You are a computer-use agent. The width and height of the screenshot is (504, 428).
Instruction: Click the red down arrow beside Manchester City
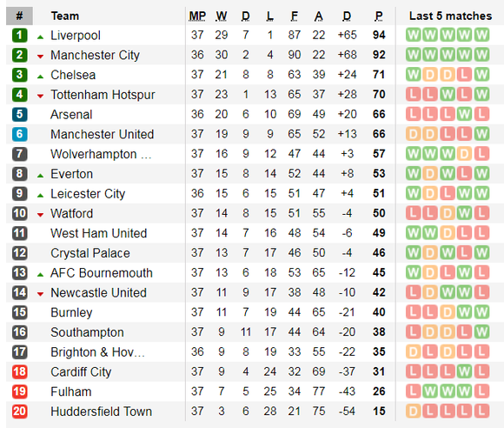pyautogui.click(x=40, y=57)
